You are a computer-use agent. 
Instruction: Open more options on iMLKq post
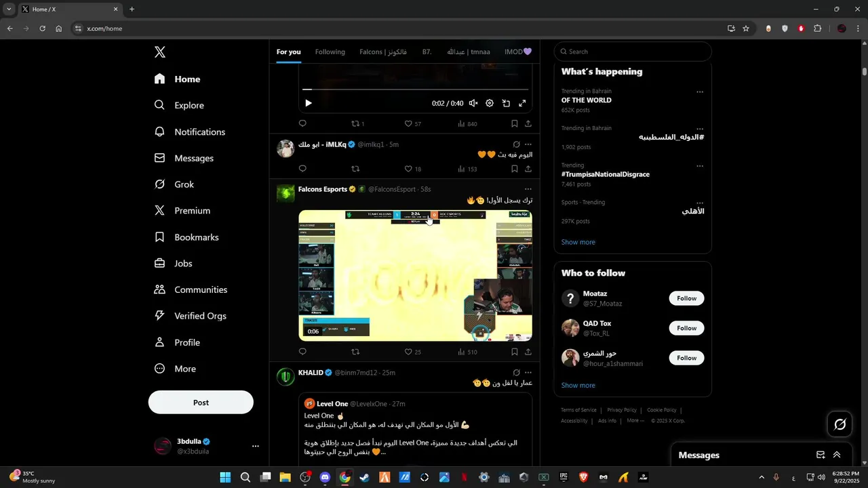pos(528,144)
